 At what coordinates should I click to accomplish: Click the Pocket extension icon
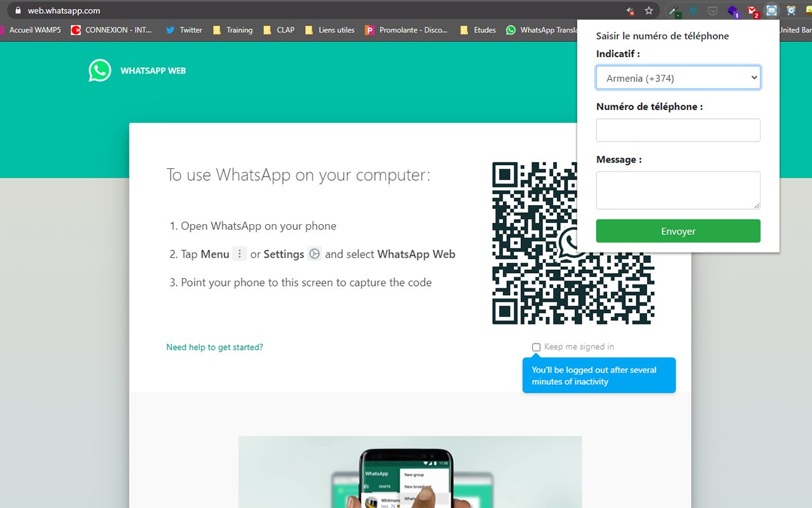(x=713, y=11)
